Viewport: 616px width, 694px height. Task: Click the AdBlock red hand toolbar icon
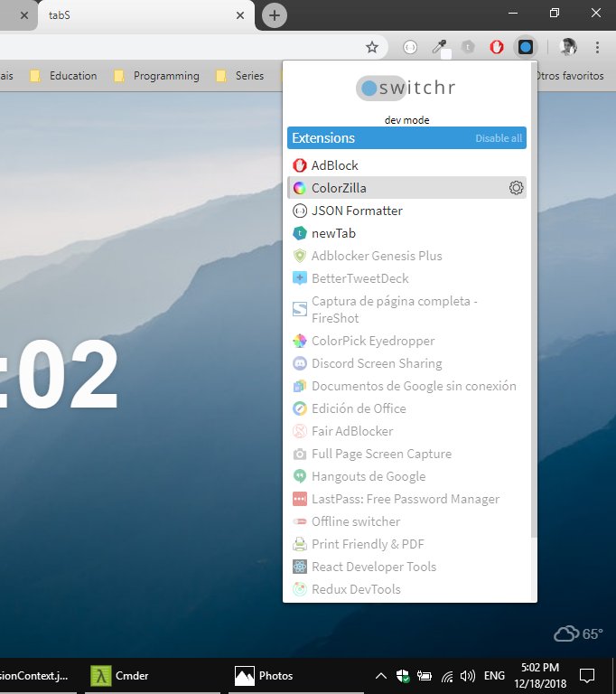click(497, 46)
